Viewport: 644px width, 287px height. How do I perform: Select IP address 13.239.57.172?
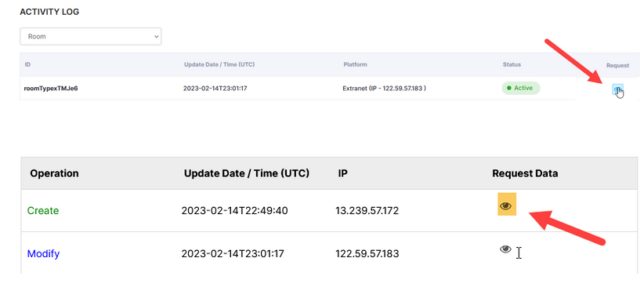[367, 211]
